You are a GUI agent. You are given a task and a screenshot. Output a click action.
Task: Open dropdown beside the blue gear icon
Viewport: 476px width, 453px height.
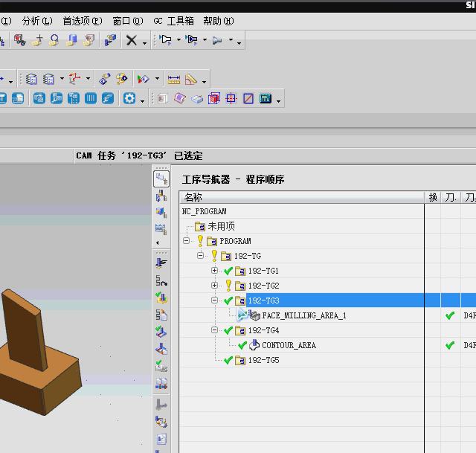tap(142, 101)
